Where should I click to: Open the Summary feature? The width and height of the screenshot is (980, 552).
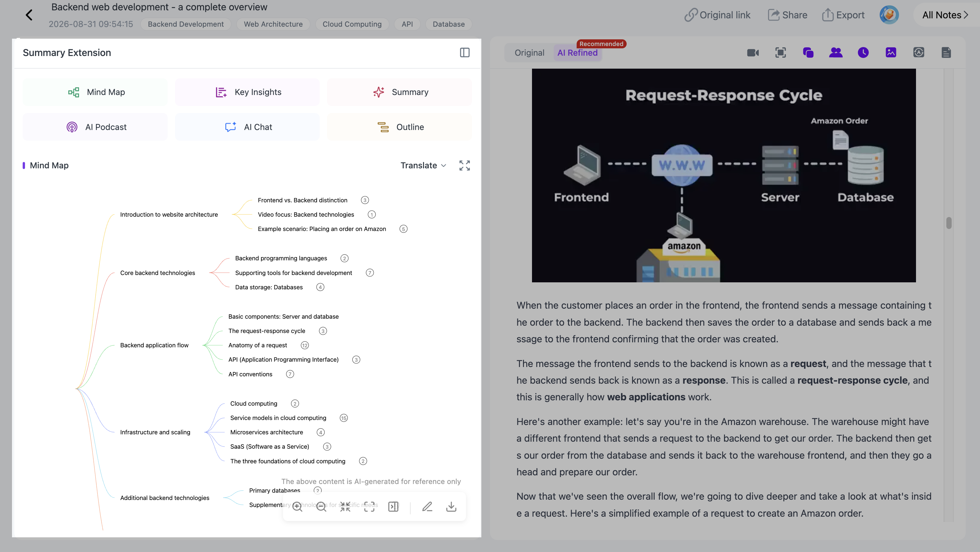tap(399, 92)
